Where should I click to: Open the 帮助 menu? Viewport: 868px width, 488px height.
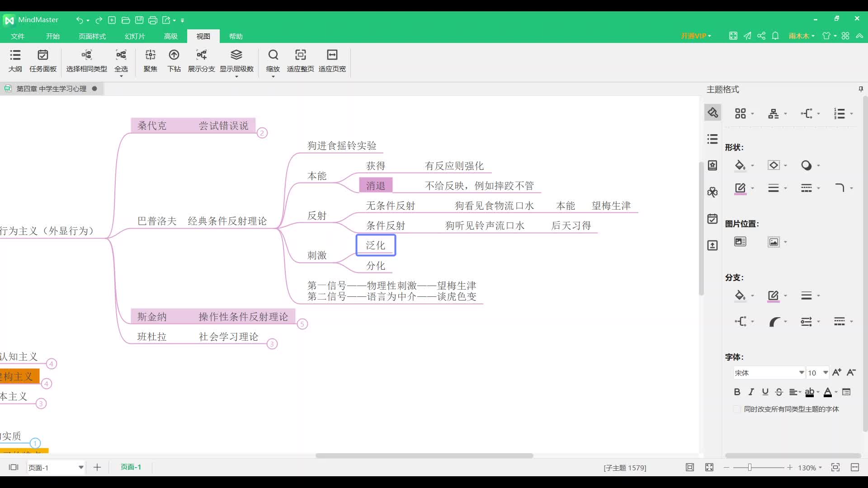click(x=236, y=36)
